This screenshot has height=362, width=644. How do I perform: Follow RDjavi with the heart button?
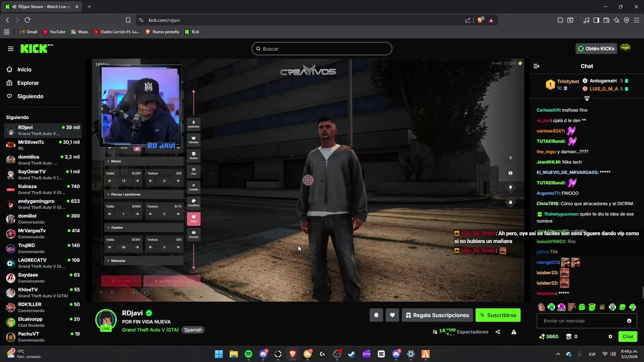(x=392, y=315)
